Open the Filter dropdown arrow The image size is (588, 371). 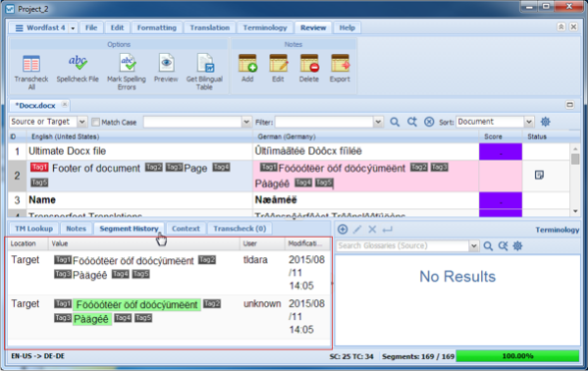pyautogui.click(x=378, y=122)
